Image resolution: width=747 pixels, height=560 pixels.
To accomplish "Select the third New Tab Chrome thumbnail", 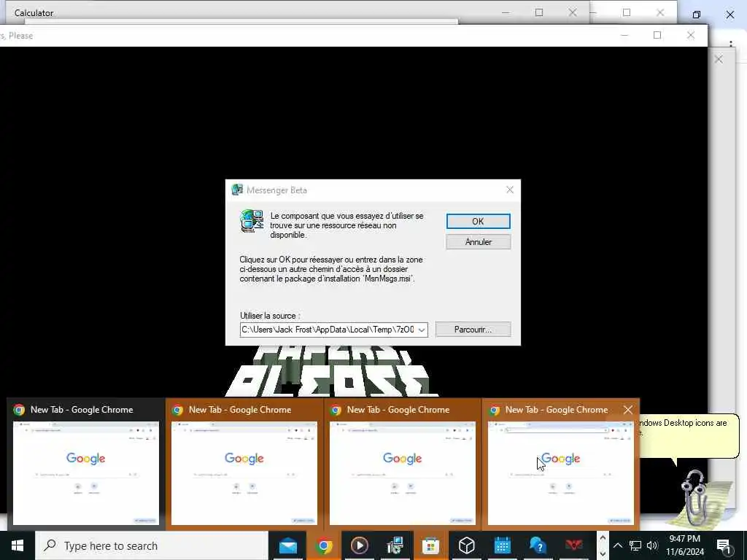I will click(x=402, y=464).
